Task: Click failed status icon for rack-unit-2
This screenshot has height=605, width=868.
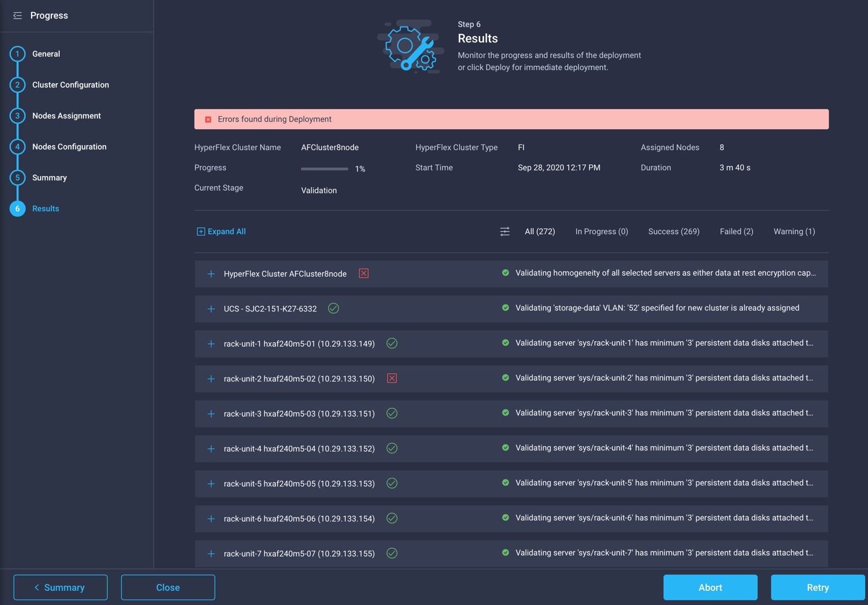Action: 392,378
